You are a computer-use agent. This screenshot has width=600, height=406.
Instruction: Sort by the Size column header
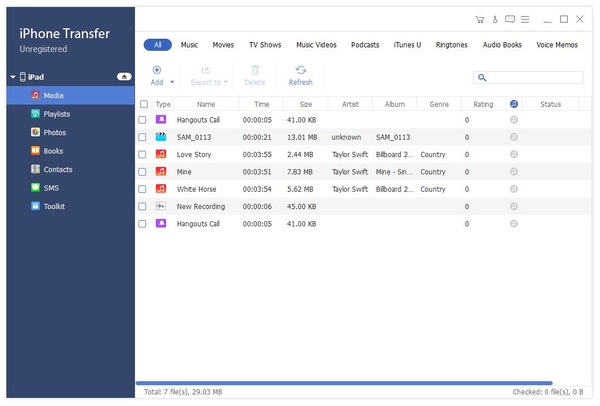pyautogui.click(x=306, y=104)
